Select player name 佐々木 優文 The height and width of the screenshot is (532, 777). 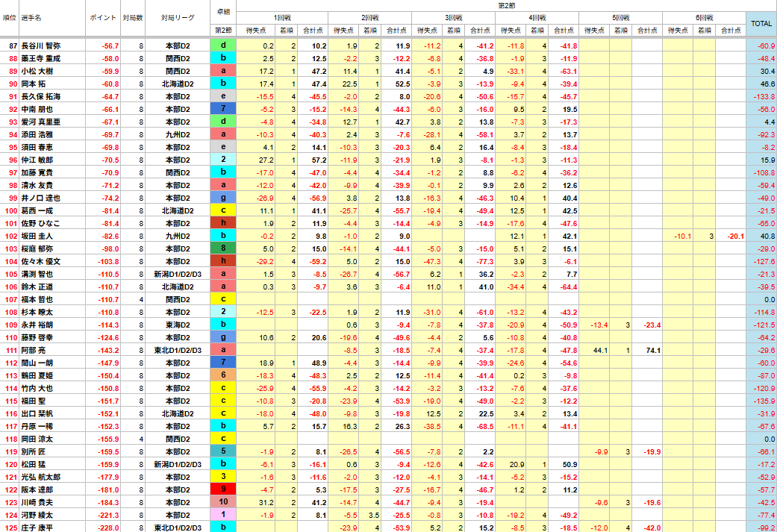[x=40, y=262]
